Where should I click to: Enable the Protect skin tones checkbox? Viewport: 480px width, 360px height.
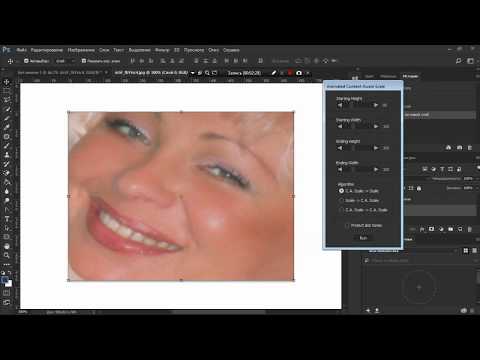[347, 226]
